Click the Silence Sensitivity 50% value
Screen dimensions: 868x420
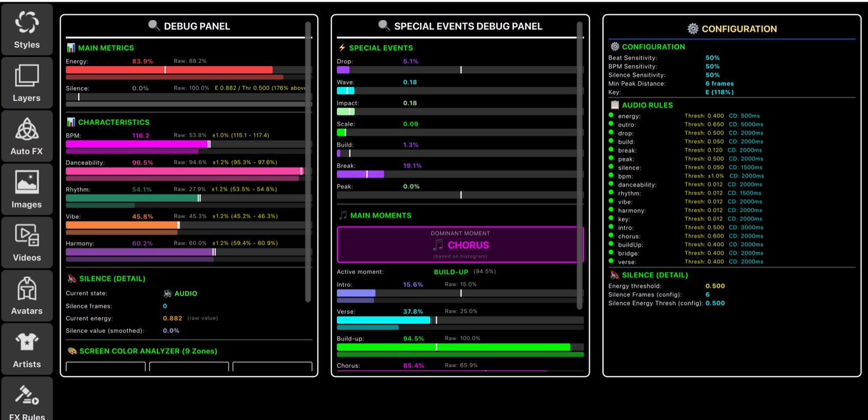click(x=712, y=75)
